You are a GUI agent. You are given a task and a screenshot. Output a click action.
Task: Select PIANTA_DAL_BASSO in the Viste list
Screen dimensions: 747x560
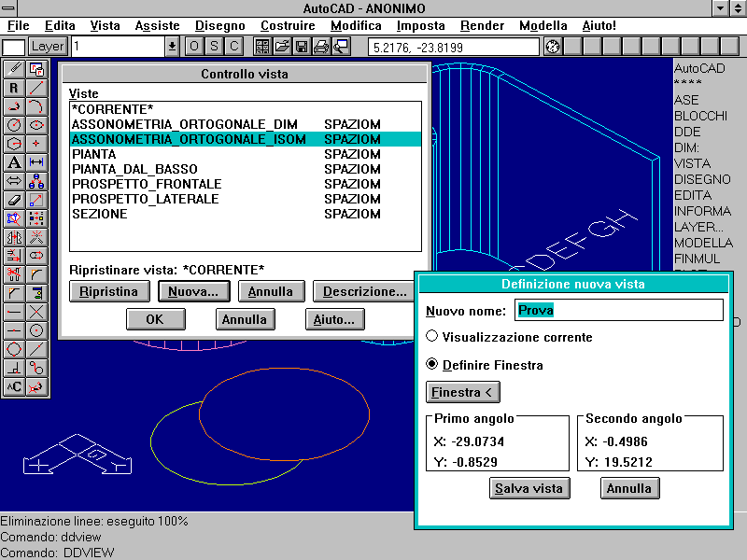(246, 169)
